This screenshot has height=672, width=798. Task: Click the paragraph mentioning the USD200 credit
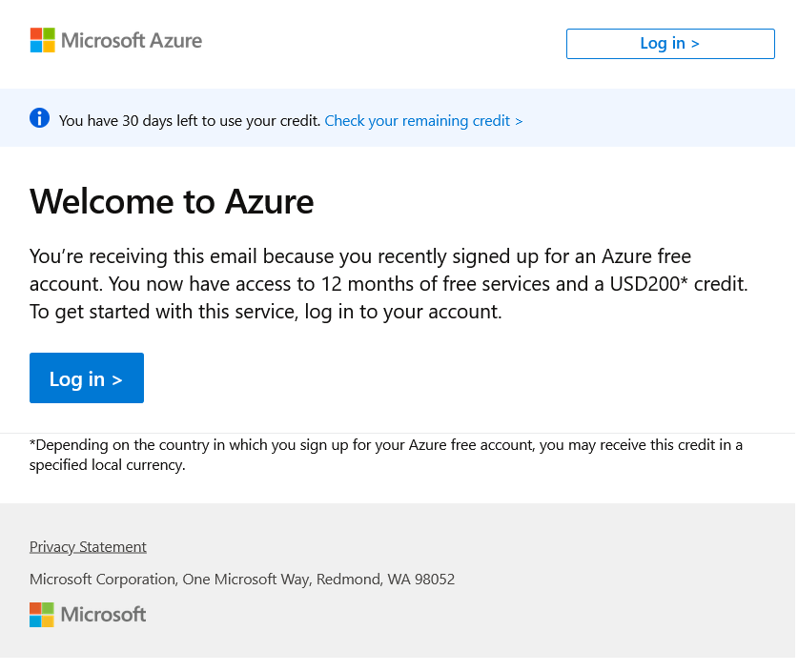point(389,284)
